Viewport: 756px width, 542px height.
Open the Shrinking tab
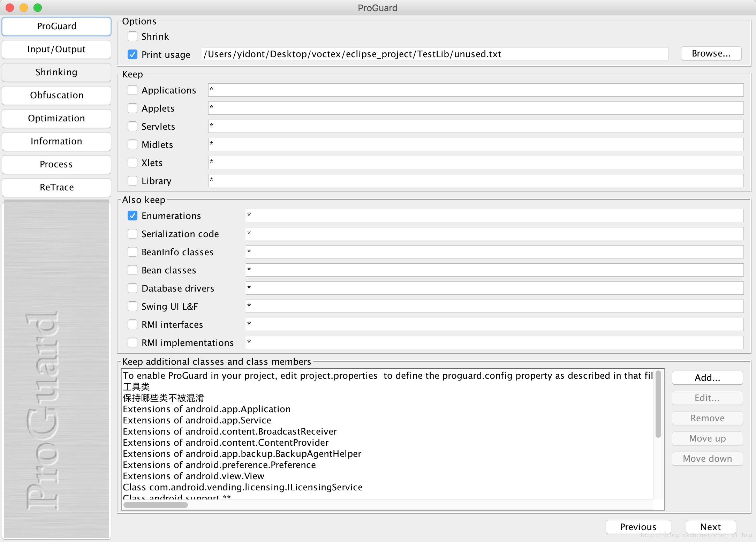(x=56, y=73)
